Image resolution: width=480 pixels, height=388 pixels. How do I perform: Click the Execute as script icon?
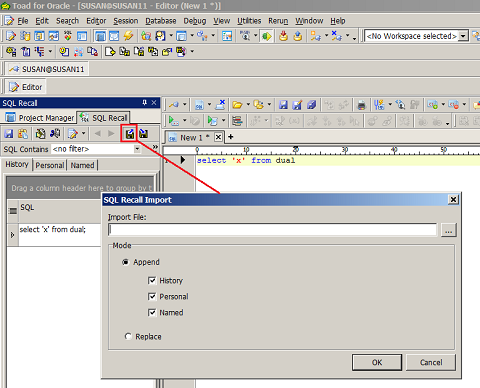tap(212, 120)
